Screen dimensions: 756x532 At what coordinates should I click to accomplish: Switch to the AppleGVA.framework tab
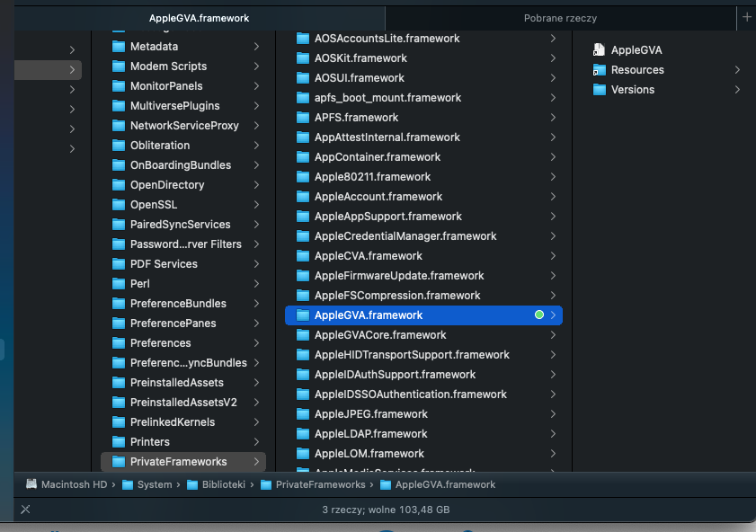[200, 18]
